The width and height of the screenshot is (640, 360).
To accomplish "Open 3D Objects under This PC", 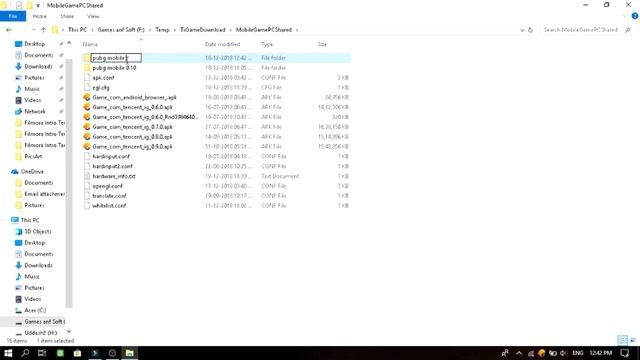I will (x=38, y=231).
